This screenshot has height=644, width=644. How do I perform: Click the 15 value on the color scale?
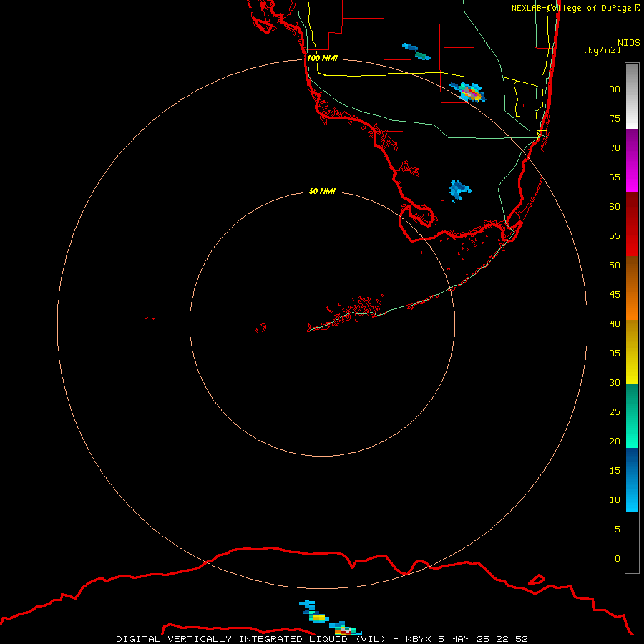click(615, 470)
